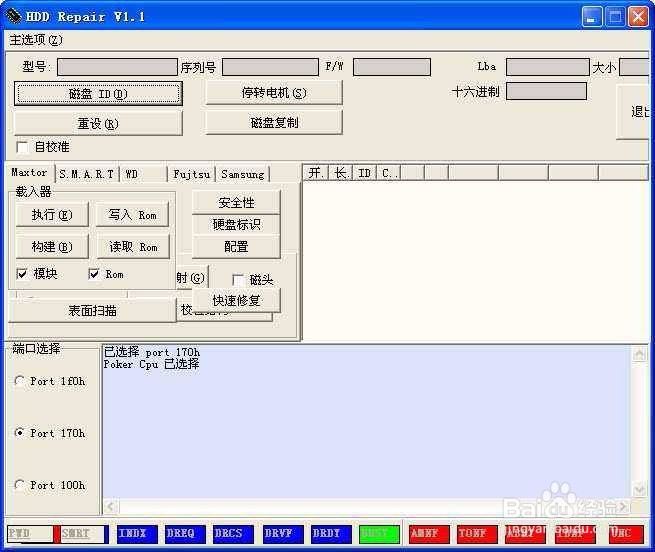Click the DRCS status indicator
Viewport: 655px width, 552px height.
(232, 534)
